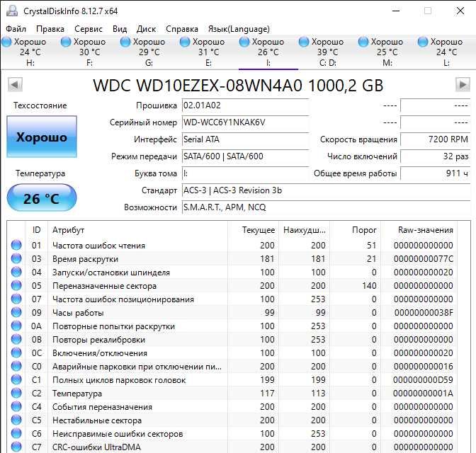Click the Текущее column header

(x=254, y=230)
